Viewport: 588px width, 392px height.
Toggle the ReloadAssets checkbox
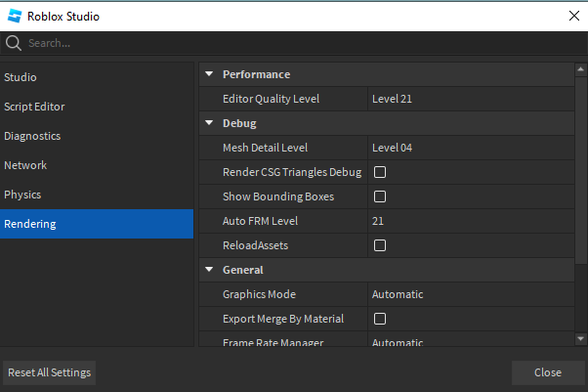380,245
